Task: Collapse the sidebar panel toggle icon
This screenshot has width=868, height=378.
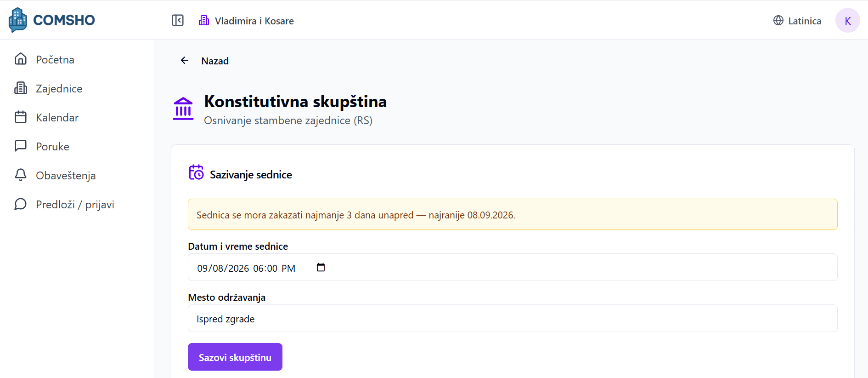Action: tap(178, 20)
